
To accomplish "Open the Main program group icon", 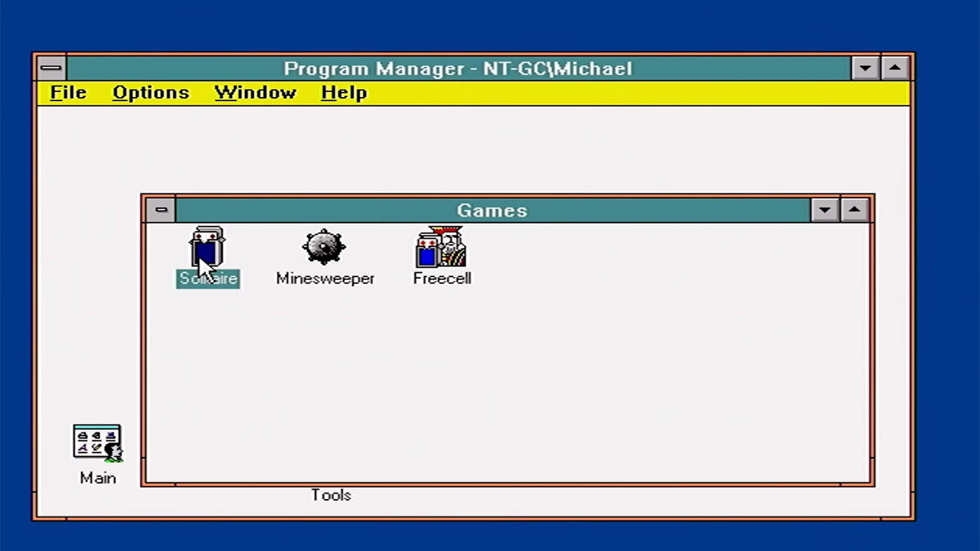I will tap(98, 443).
